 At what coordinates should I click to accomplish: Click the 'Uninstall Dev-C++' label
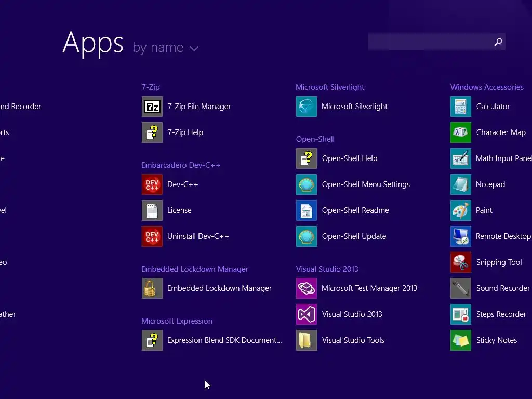pos(198,236)
